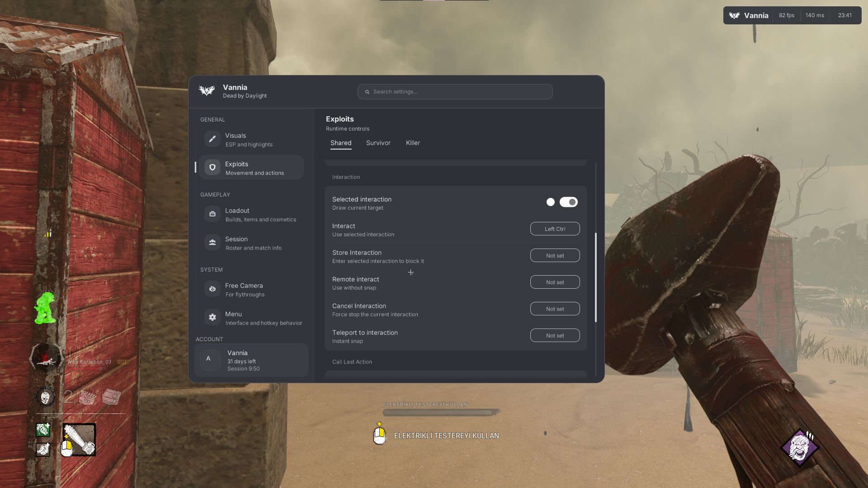Image resolution: width=868 pixels, height=488 pixels.
Task: Click the green add-on icon above chainsaw
Action: tap(43, 430)
